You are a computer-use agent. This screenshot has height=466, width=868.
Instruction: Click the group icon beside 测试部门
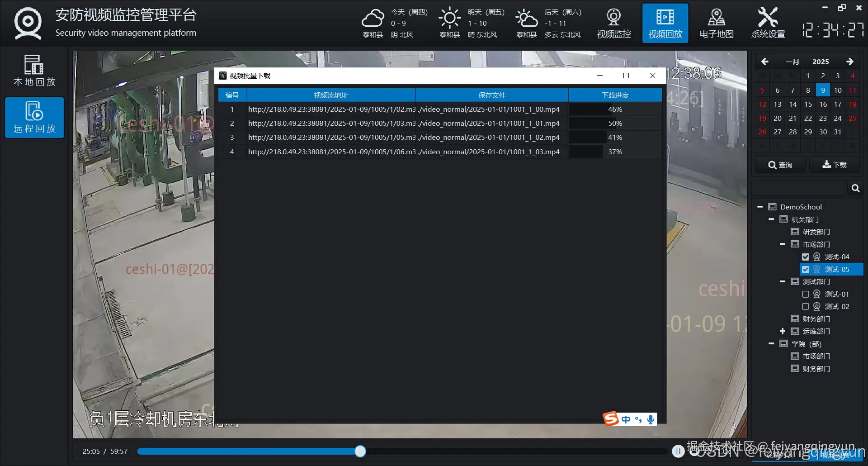coord(795,281)
